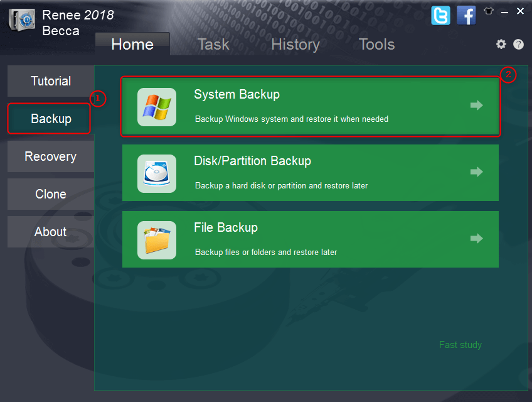Click the arrow on File Backup row
This screenshot has height=402, width=532.
[477, 239]
